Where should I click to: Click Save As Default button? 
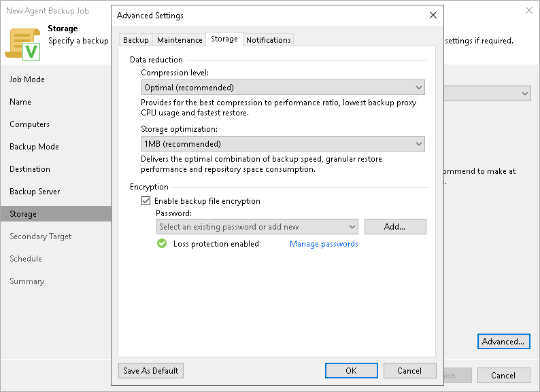(x=151, y=371)
